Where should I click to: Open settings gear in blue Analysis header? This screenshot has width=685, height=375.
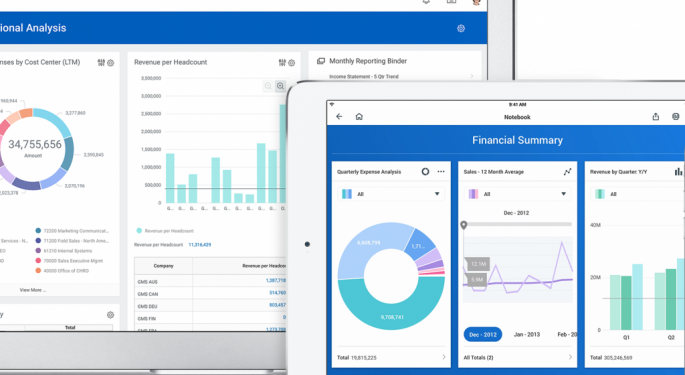tap(461, 28)
